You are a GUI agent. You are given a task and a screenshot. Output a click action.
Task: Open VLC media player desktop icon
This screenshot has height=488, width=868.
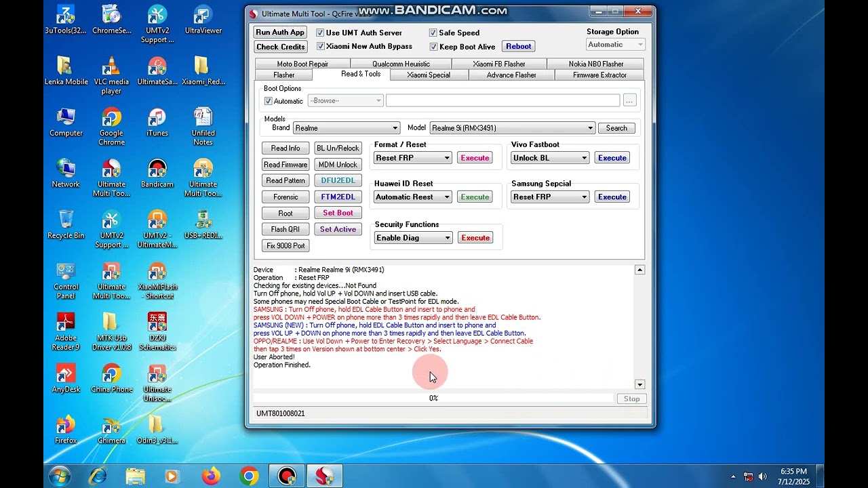click(111, 75)
